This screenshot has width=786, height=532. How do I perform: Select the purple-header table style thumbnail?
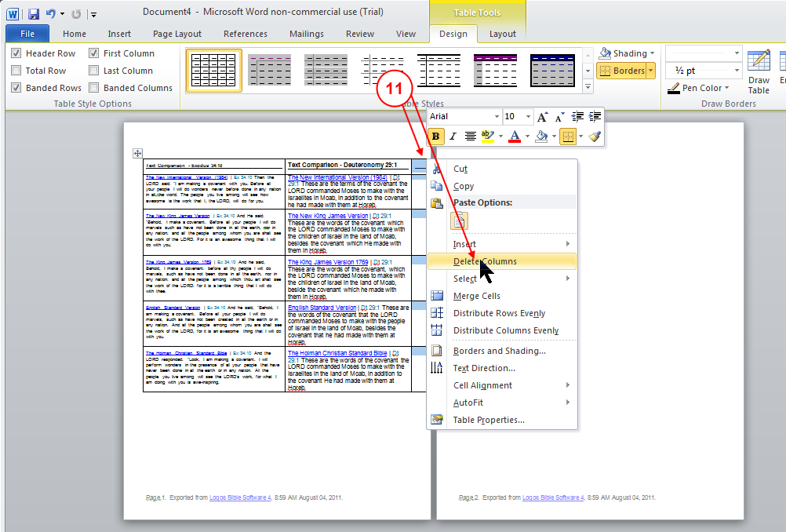coord(495,71)
